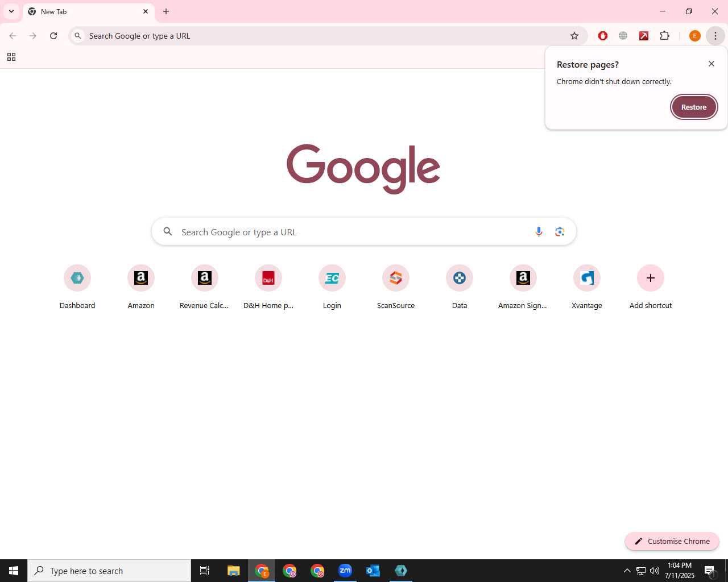Show hidden system tray icons
The image size is (728, 582).
pos(627,571)
